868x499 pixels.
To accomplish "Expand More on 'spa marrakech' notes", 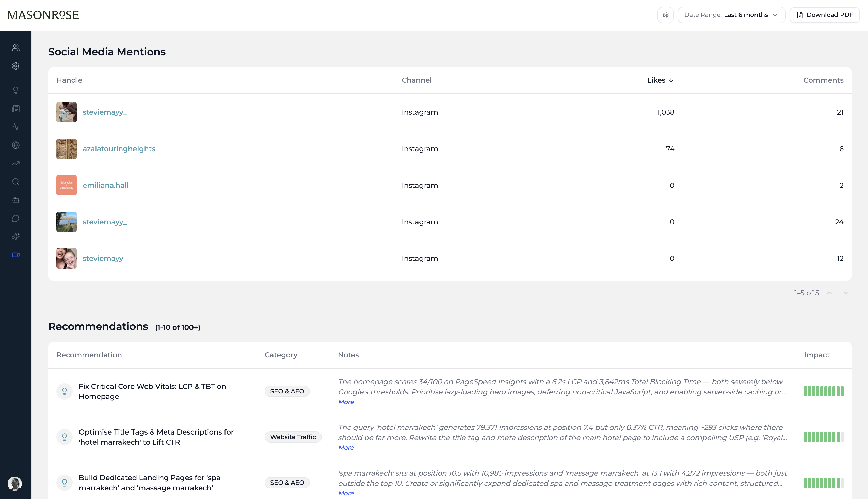I will [346, 493].
